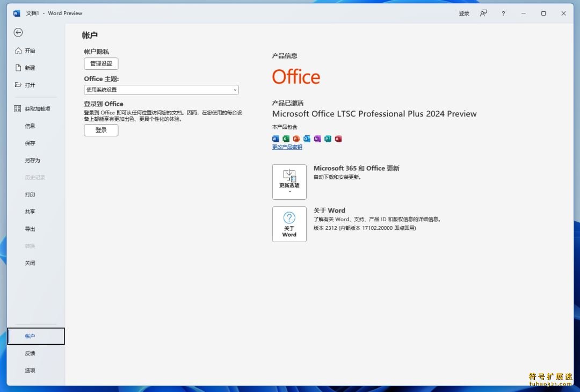Switch to the 反馈 sidebar entry
The image size is (580, 392).
click(30, 353)
